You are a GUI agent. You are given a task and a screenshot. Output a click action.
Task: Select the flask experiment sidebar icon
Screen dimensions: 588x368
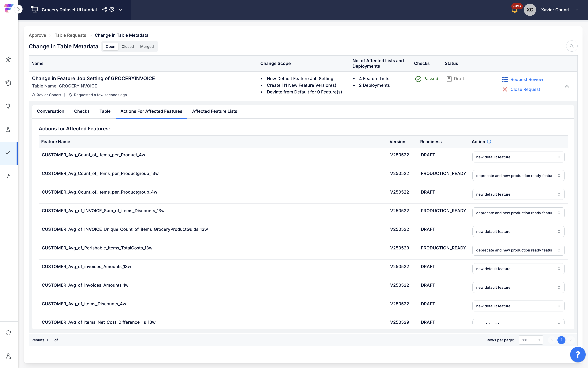click(x=8, y=129)
